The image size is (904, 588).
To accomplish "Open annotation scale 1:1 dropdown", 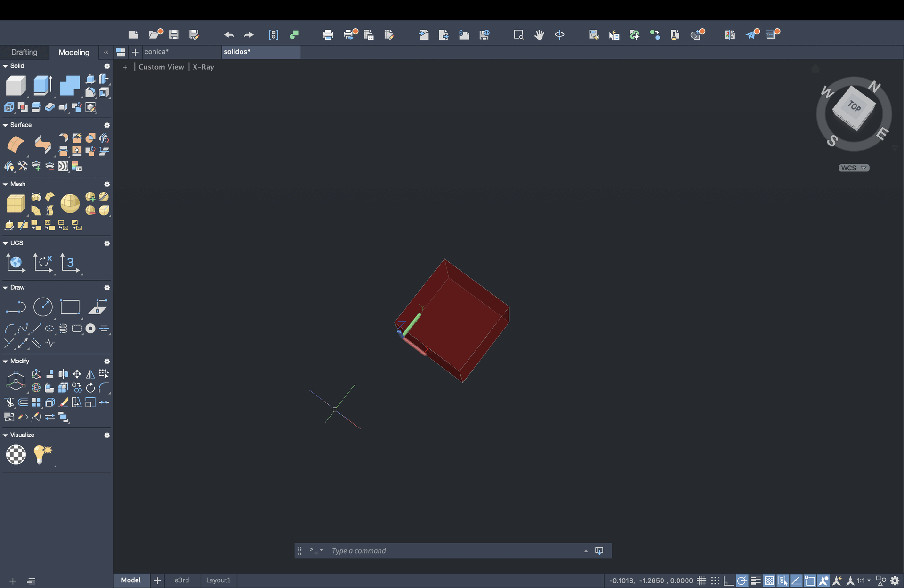I will coord(864,580).
